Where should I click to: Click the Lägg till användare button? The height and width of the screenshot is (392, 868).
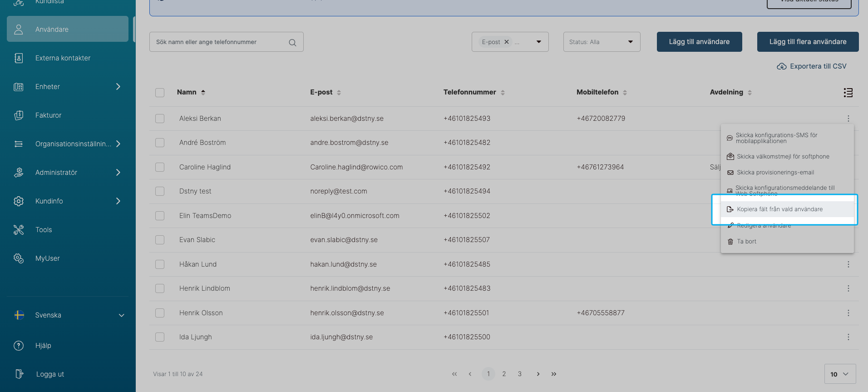tap(699, 42)
